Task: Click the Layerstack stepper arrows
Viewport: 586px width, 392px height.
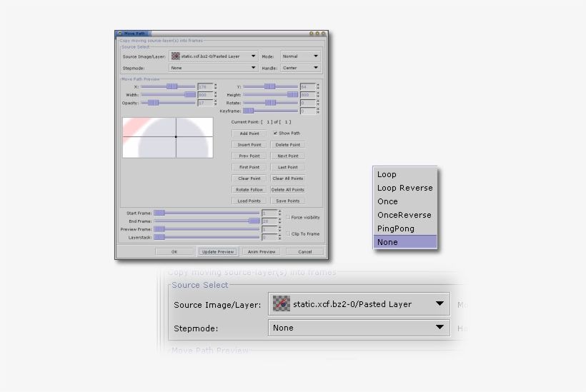Action: pos(279,237)
